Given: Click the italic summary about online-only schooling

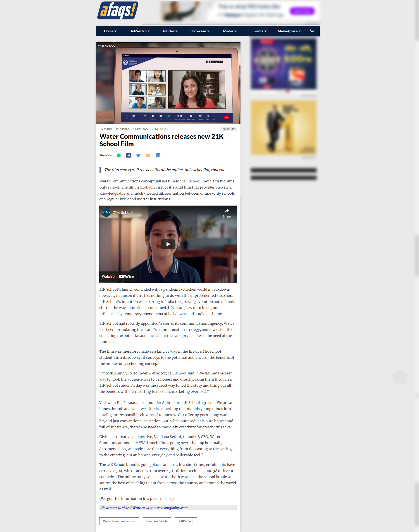Looking at the screenshot, I should pyautogui.click(x=165, y=170).
